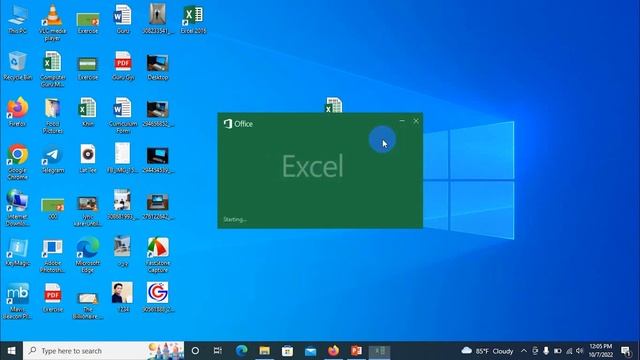Viewport: 640px width, 360px height.
Task: Open the battery status icon
Action: pyautogui.click(x=557, y=351)
